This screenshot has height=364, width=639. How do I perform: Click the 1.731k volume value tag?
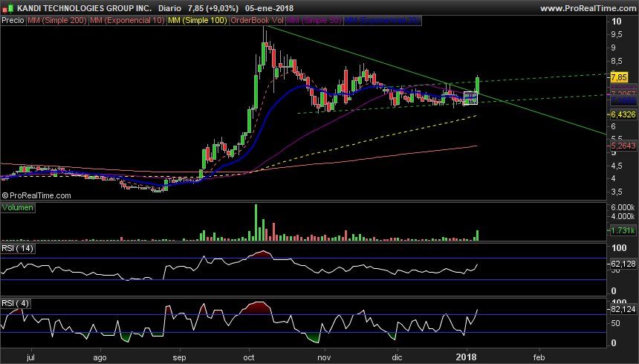(623, 230)
